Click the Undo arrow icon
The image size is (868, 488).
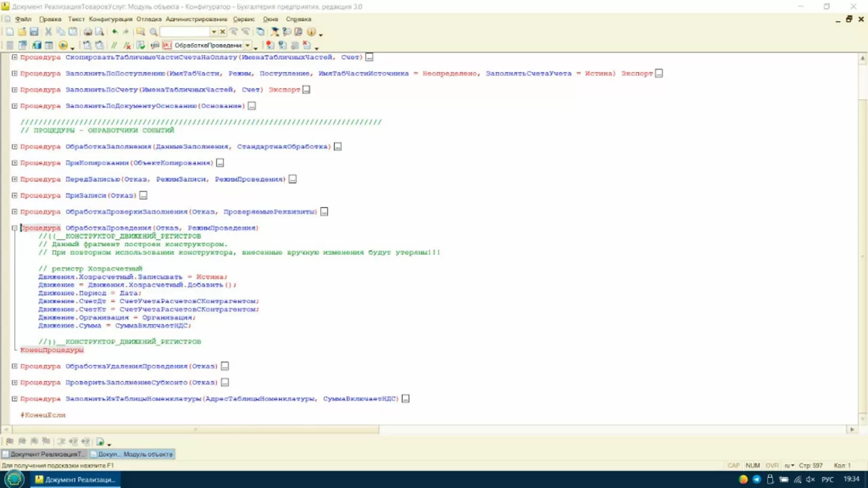pyautogui.click(x=115, y=32)
